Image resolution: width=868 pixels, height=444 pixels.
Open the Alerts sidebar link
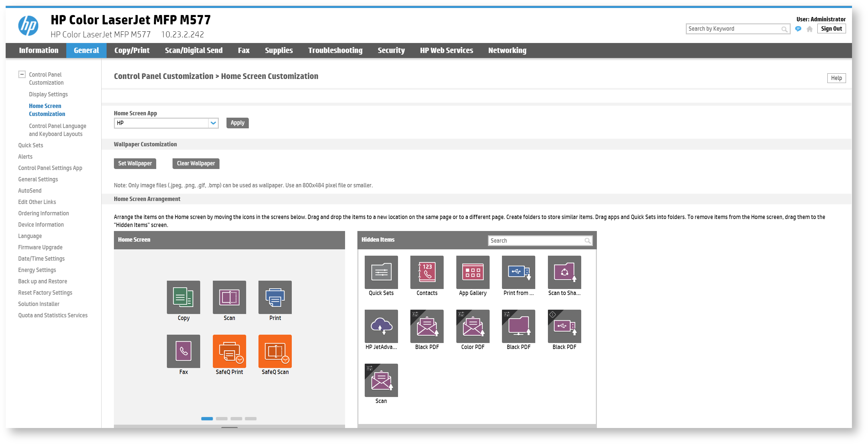[25, 157]
